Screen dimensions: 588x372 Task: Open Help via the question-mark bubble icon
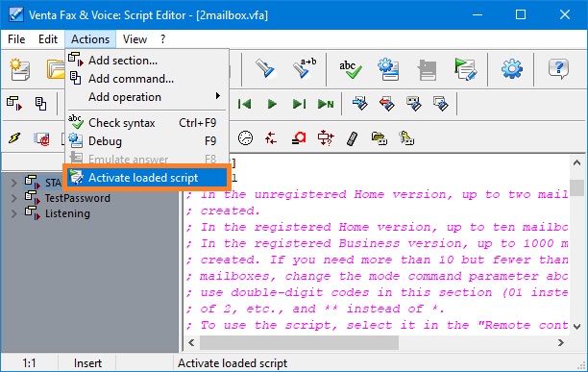pyautogui.click(x=558, y=69)
